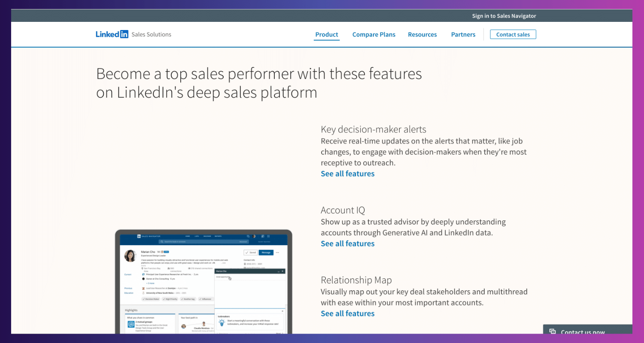Click the Sales Solutions label by the logo
The width and height of the screenshot is (644, 343).
click(x=151, y=34)
